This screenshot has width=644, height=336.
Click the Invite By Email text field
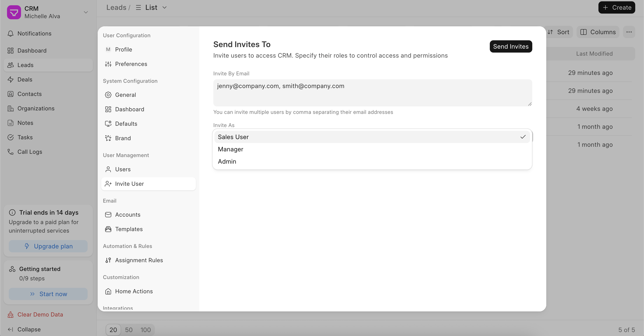tap(372, 93)
